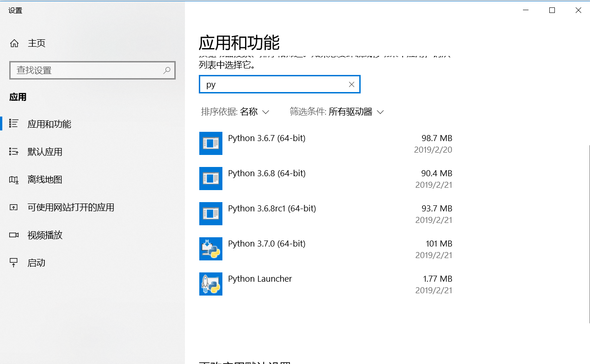
Task: Open 离线地图 settings page
Action: [x=45, y=179]
